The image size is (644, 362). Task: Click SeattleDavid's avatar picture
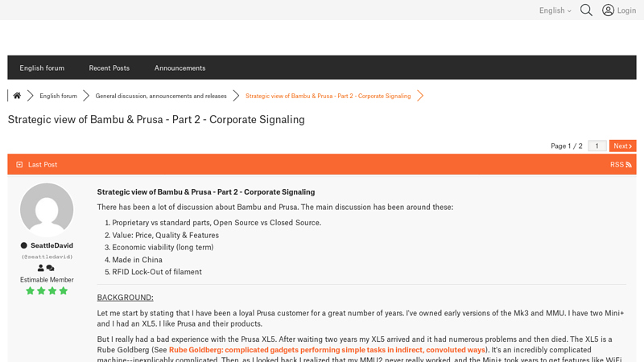click(47, 209)
